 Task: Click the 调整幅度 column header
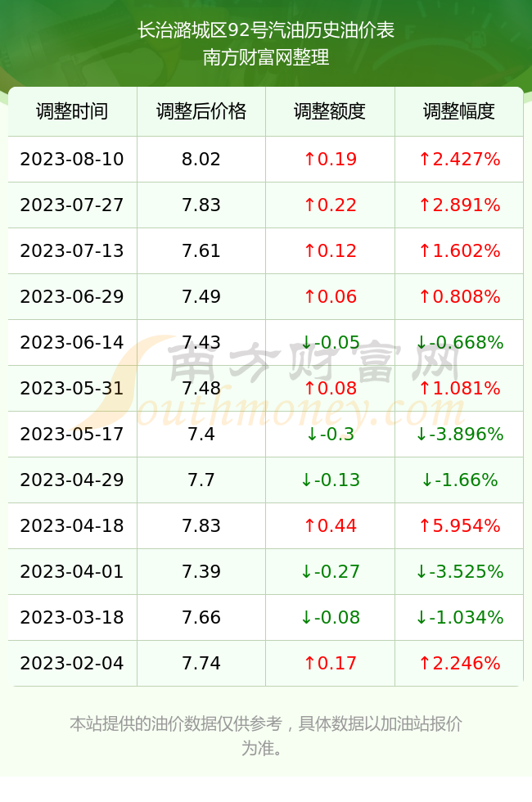tap(459, 111)
